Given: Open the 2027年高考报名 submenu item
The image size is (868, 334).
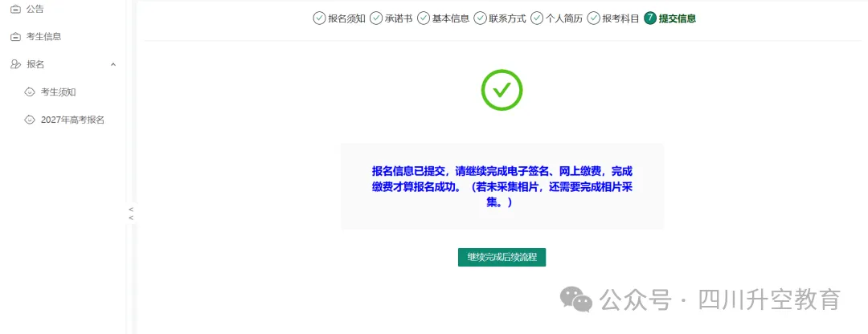Looking at the screenshot, I should tap(72, 120).
